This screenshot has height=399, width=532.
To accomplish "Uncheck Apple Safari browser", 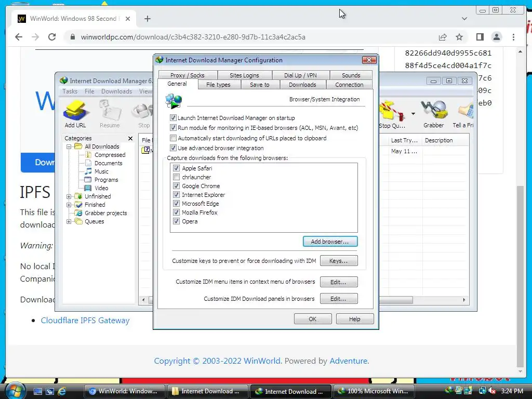I will point(176,168).
